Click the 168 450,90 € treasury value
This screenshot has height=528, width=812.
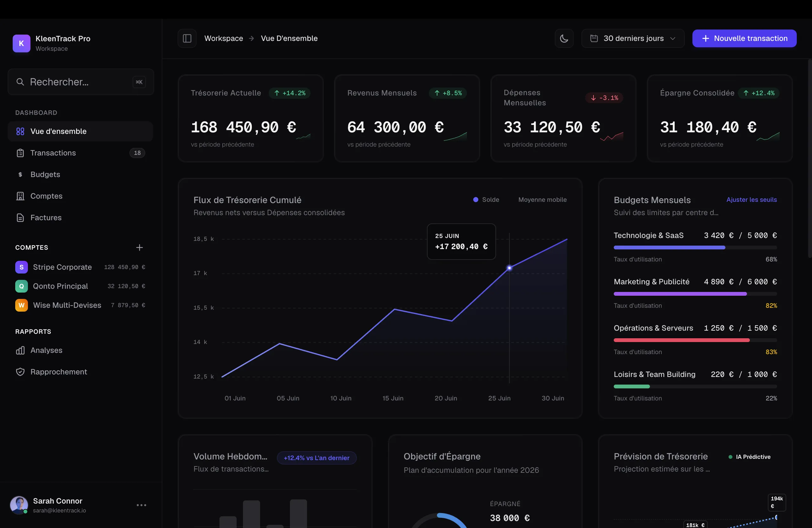[244, 127]
